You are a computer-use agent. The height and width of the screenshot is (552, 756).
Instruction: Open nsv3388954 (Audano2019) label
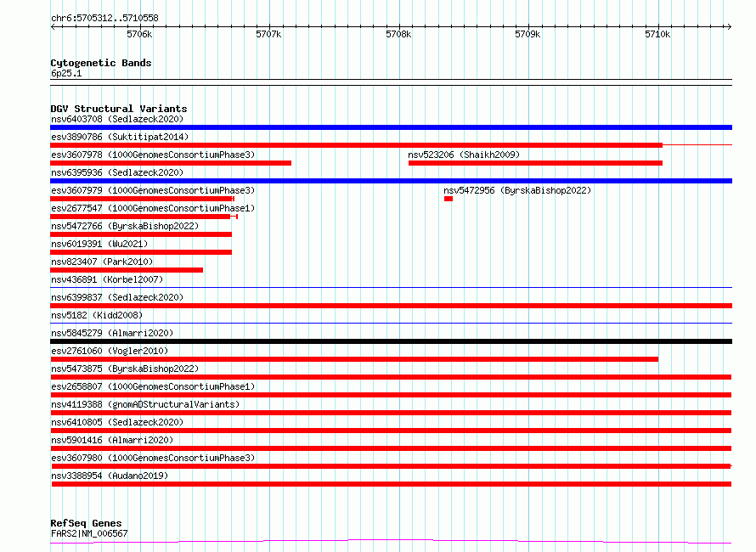[x=110, y=476]
